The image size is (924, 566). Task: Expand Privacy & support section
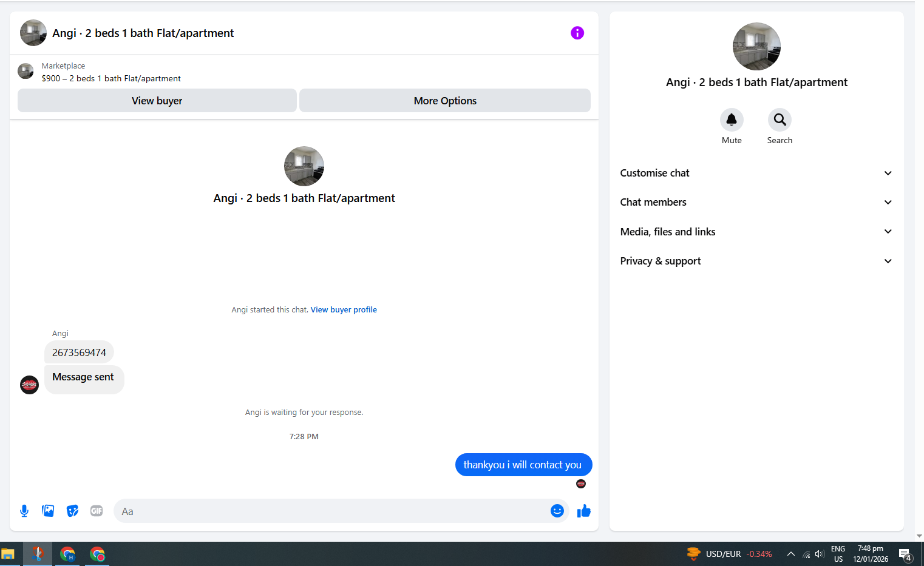click(756, 261)
